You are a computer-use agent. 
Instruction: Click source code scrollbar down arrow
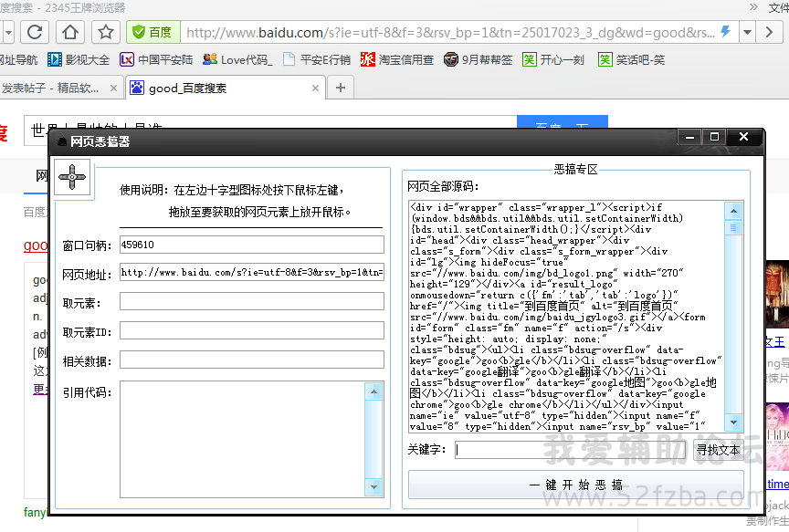tap(733, 422)
